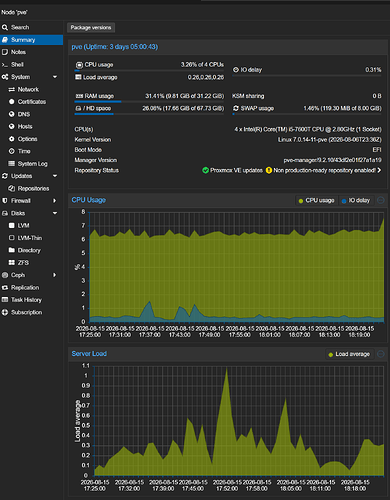This screenshot has width=390, height=500.
Task: Click the ZFS grid icon
Action: [x=12, y=263]
